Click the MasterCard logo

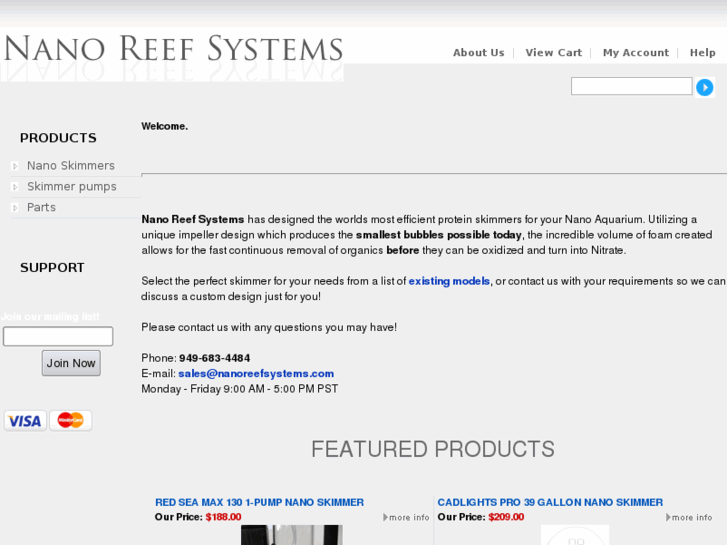click(x=70, y=420)
